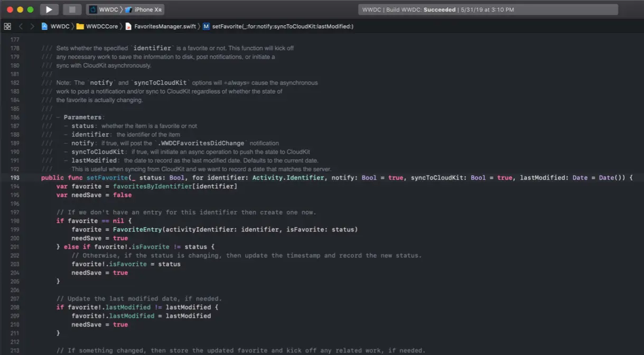Click "else if" on line 201

tap(77, 247)
